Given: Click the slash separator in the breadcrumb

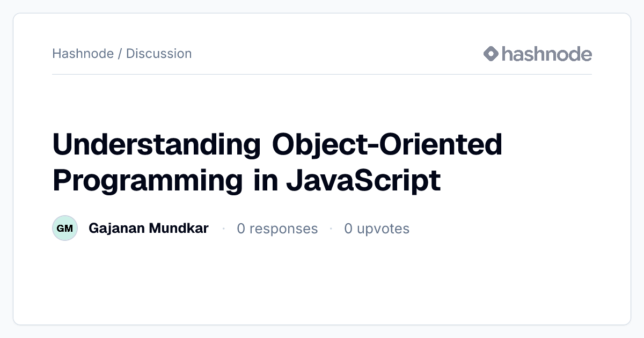Looking at the screenshot, I should 120,54.
